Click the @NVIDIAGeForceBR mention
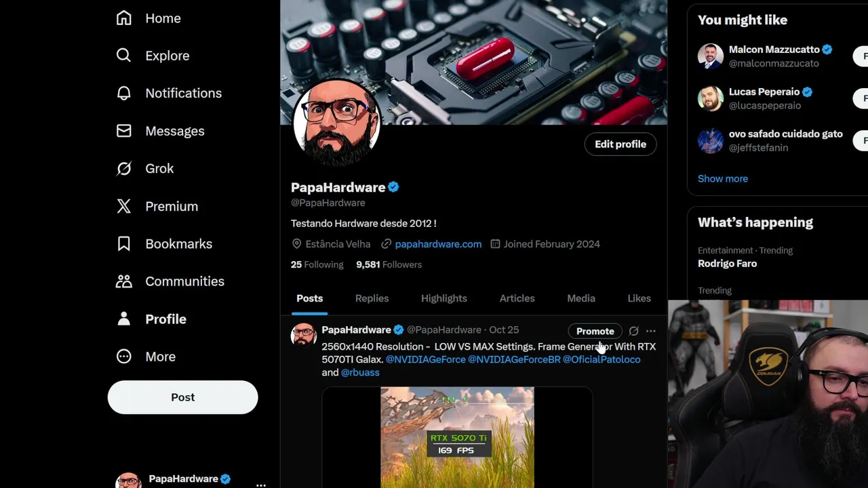This screenshot has width=868, height=488. (x=514, y=359)
